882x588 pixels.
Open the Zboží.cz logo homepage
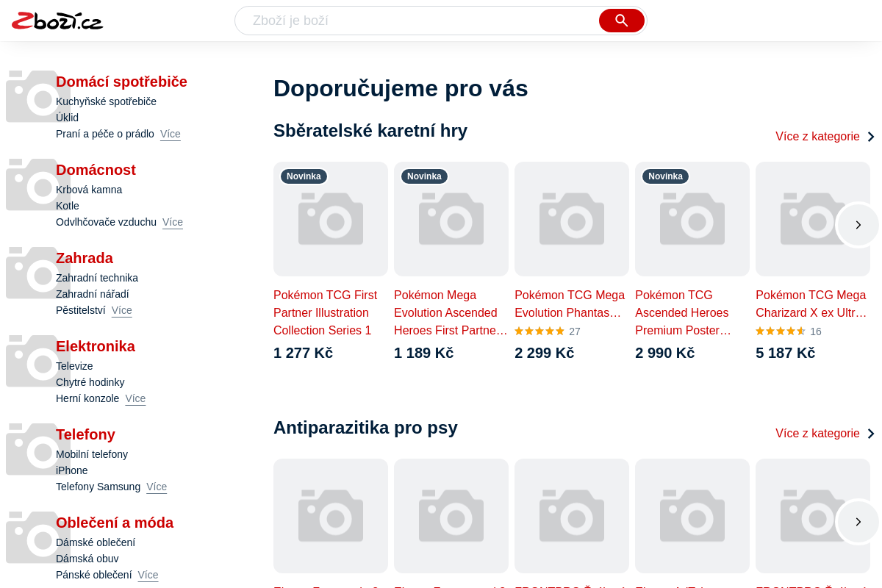click(57, 21)
